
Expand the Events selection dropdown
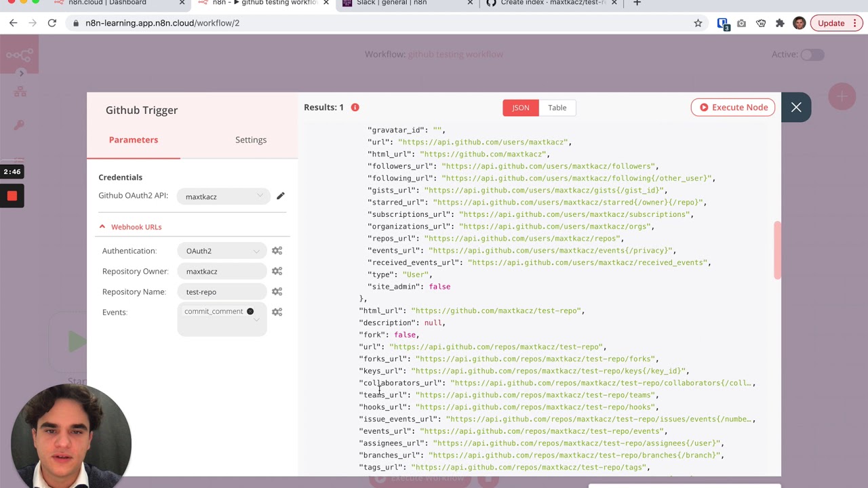click(256, 319)
